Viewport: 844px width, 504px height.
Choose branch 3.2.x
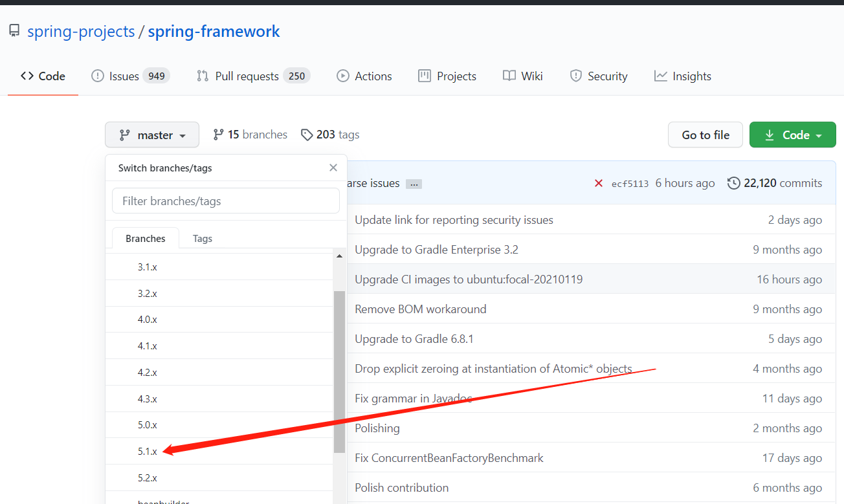click(220, 293)
